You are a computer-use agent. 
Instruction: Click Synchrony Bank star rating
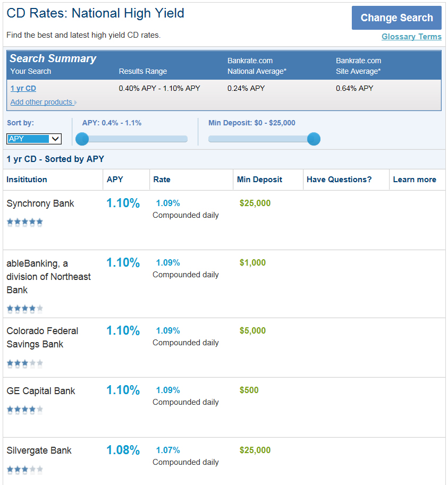tap(25, 222)
